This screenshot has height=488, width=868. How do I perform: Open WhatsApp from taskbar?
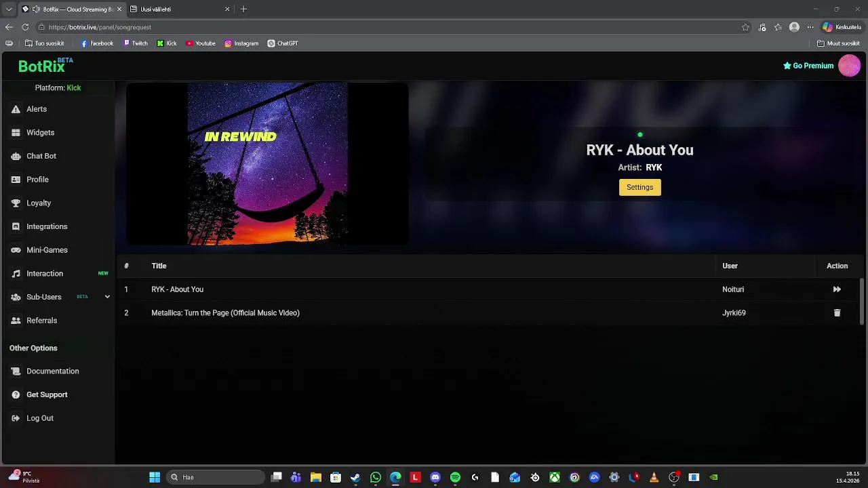coord(376,478)
